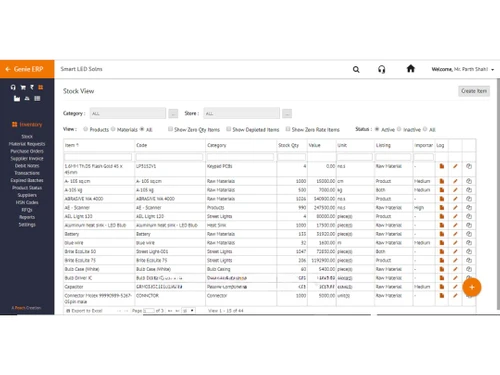Open the rows-per-page dropdown in the pager

188,311
